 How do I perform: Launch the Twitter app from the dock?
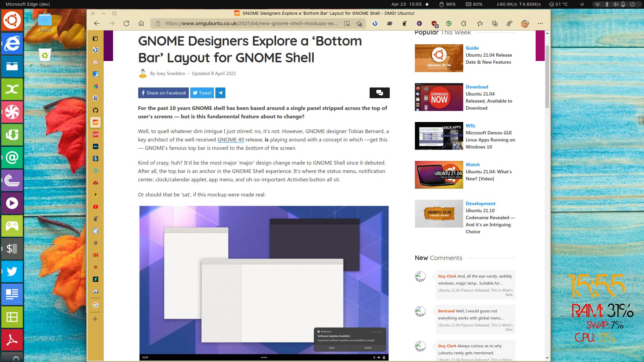coord(12,271)
